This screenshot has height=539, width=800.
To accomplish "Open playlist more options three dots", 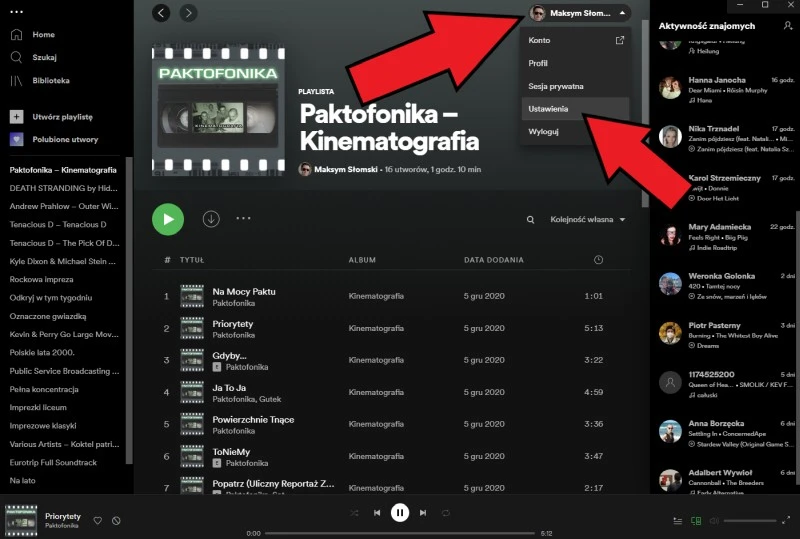I will click(x=243, y=218).
